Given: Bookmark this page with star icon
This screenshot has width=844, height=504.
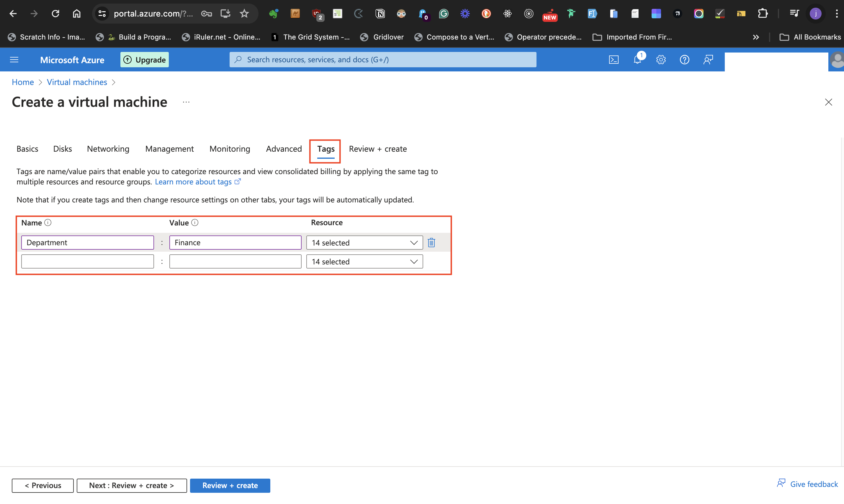Looking at the screenshot, I should tap(244, 14).
